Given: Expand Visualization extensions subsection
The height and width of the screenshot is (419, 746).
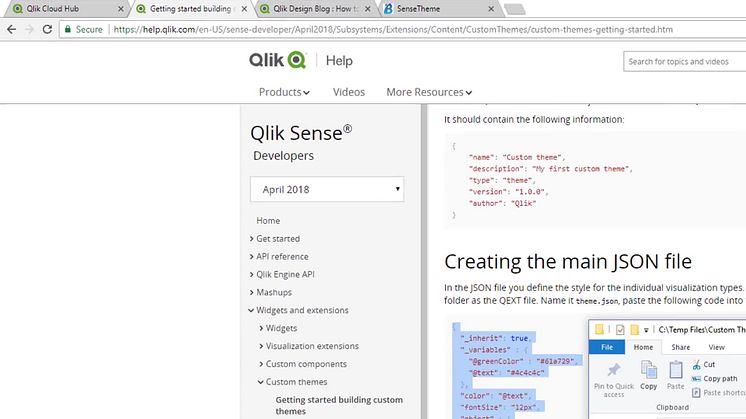Looking at the screenshot, I should (261, 346).
